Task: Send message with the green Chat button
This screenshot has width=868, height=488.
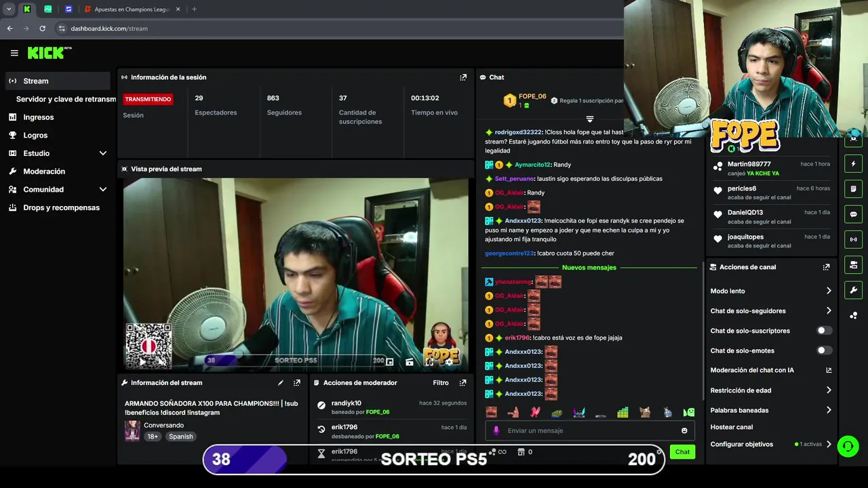Action: (682, 452)
